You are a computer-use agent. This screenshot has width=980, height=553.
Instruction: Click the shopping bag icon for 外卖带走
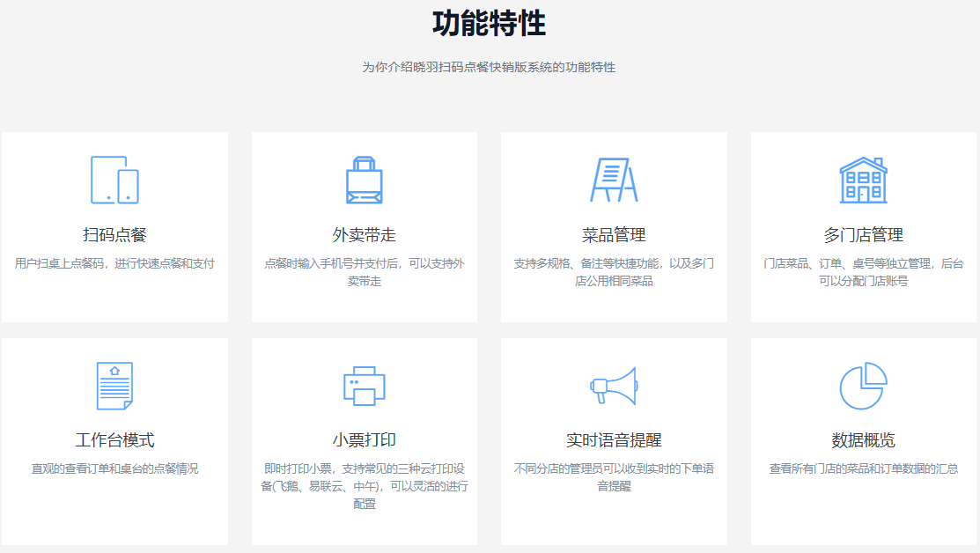click(x=364, y=180)
